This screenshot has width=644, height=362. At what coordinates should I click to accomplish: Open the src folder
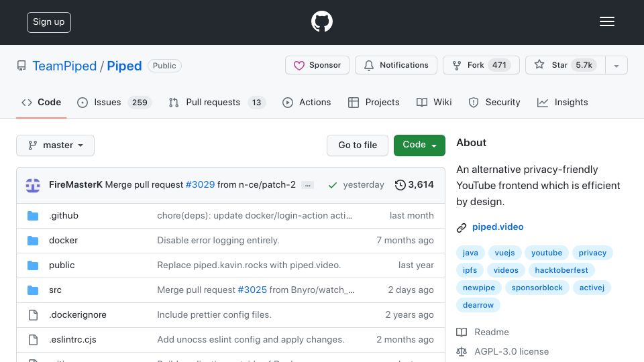(x=55, y=290)
